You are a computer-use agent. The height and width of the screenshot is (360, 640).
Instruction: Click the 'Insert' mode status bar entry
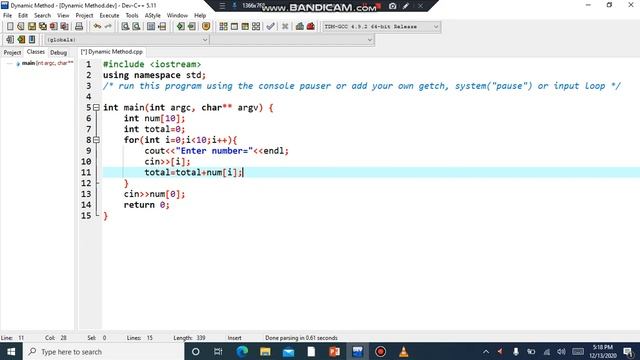point(234,338)
